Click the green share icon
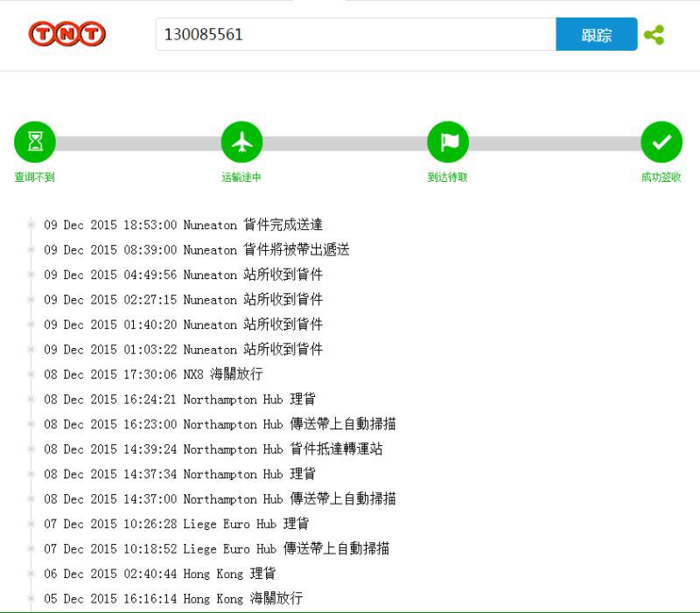Screen dimensions: 700x613 point(654,35)
